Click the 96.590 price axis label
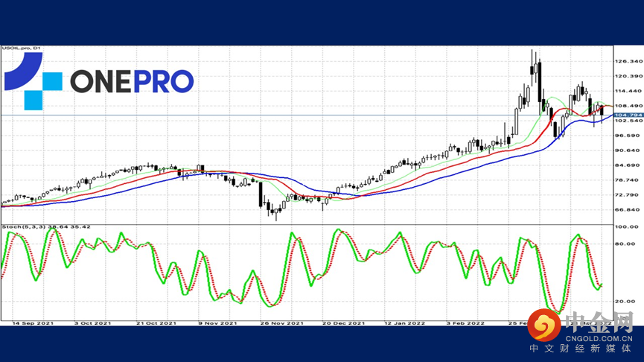This screenshot has height=362, width=644. tap(627, 136)
